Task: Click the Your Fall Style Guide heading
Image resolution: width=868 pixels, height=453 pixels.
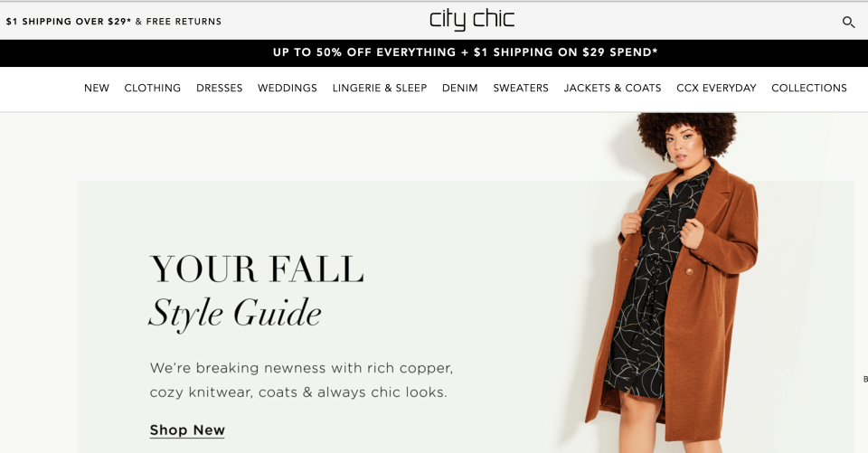Action: point(257,292)
